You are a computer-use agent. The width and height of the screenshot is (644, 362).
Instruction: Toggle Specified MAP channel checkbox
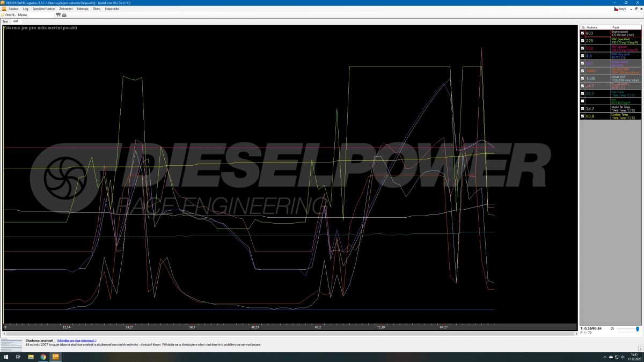pos(583,71)
